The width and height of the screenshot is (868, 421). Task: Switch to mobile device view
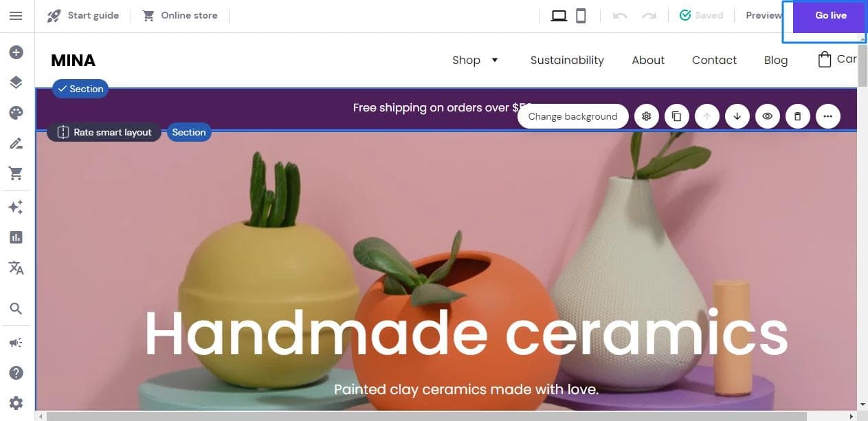(581, 15)
